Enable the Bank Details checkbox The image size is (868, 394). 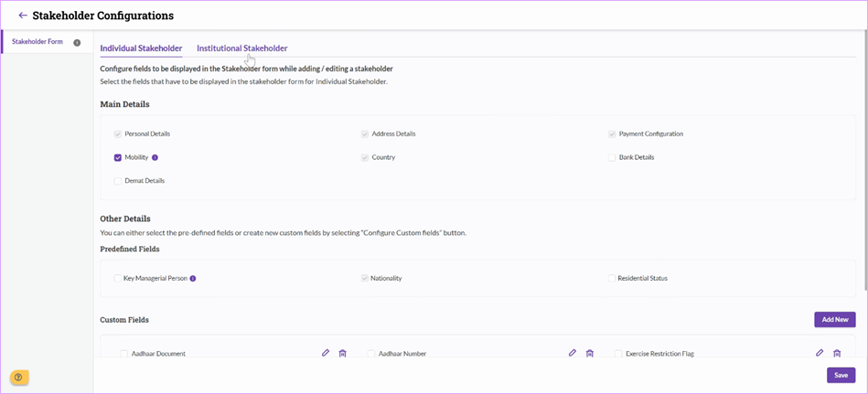[612, 157]
